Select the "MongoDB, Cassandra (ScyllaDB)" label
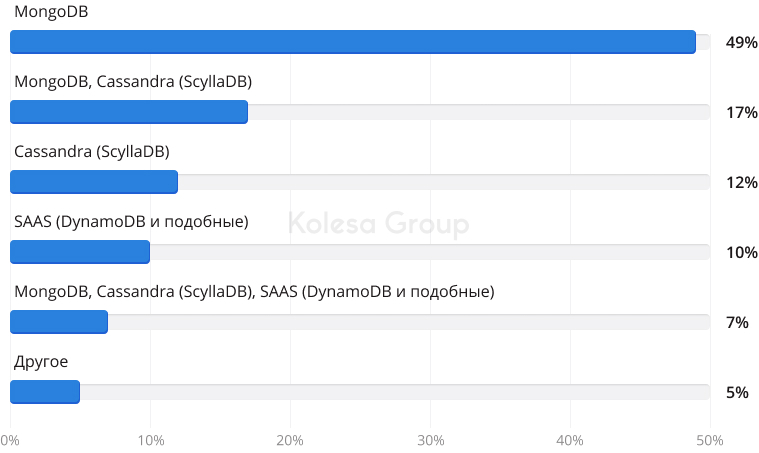This screenshot has width=759, height=453. coord(133,82)
